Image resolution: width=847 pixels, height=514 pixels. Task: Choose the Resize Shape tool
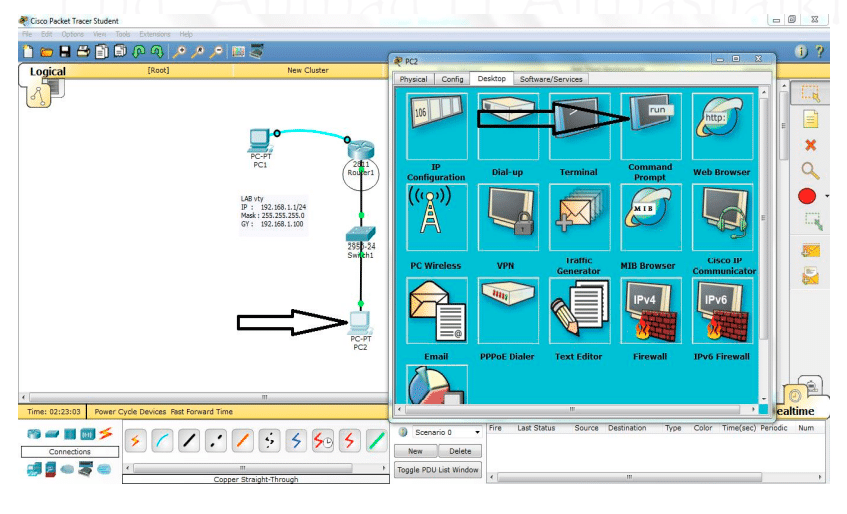(x=813, y=222)
